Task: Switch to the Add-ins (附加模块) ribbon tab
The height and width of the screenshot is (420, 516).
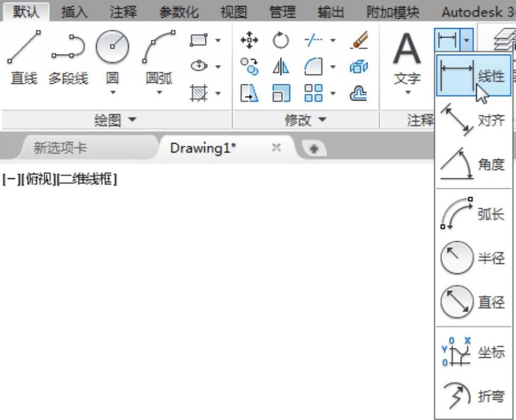Action: point(393,12)
